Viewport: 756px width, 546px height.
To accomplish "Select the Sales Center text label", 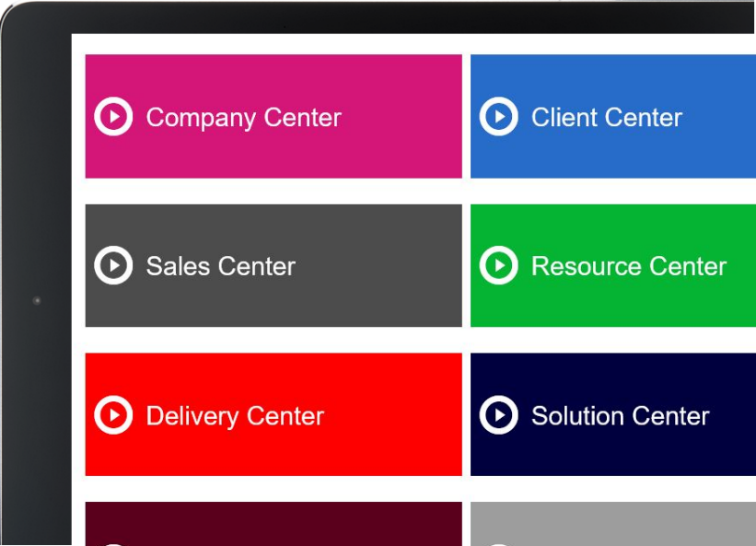I will [221, 266].
